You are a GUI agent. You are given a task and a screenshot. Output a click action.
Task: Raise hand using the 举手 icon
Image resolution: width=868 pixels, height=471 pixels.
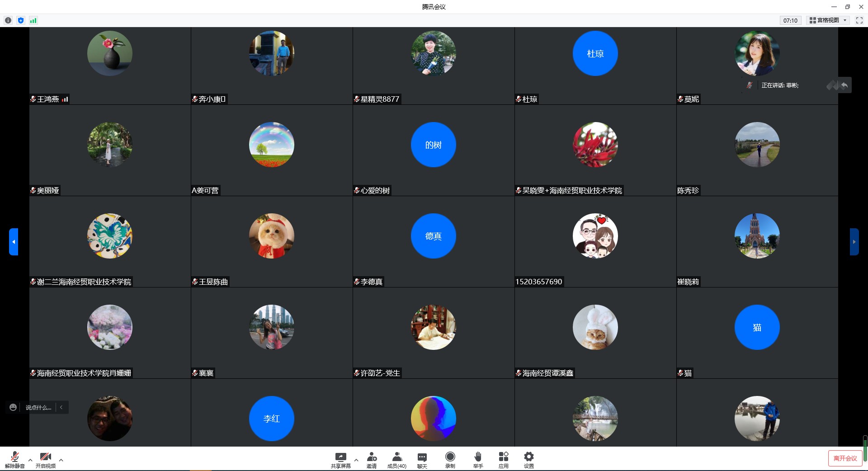pyautogui.click(x=478, y=459)
